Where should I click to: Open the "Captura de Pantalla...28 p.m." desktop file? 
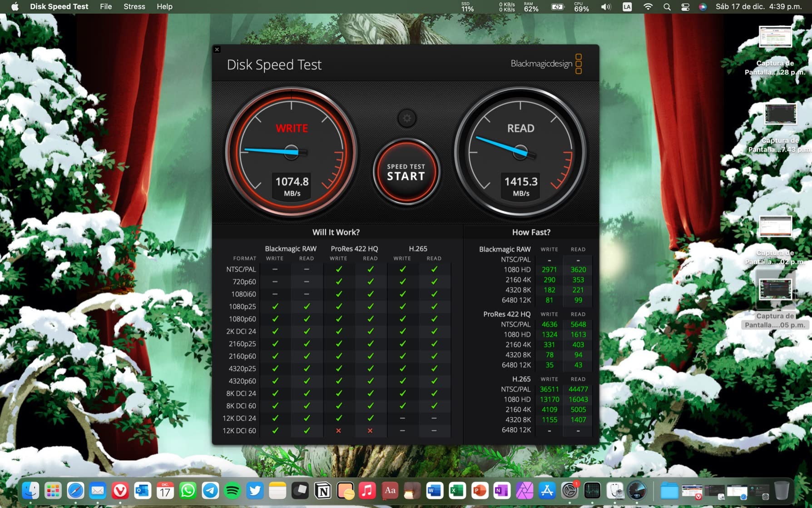(775, 50)
